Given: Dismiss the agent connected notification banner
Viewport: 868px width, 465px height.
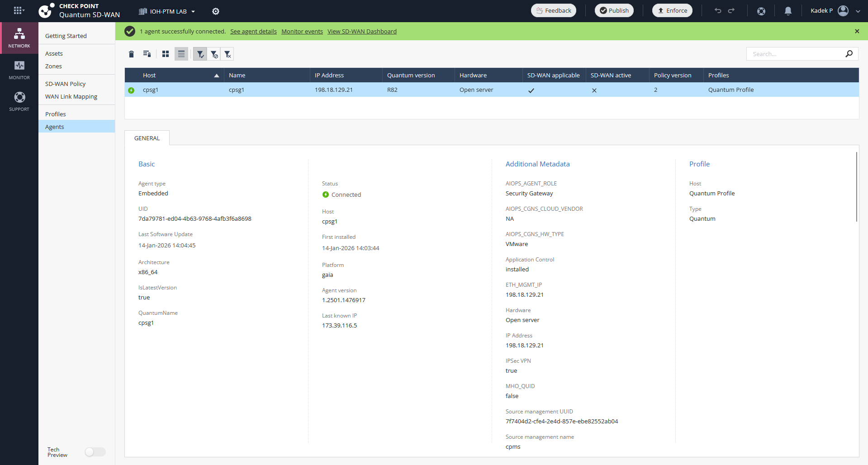Looking at the screenshot, I should 857,31.
